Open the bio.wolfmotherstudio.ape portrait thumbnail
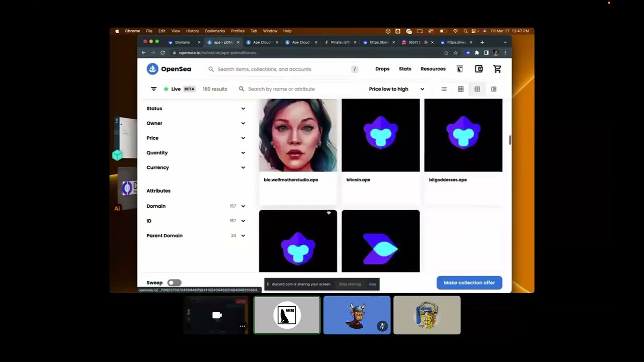This screenshot has height=362, width=644. 298,135
